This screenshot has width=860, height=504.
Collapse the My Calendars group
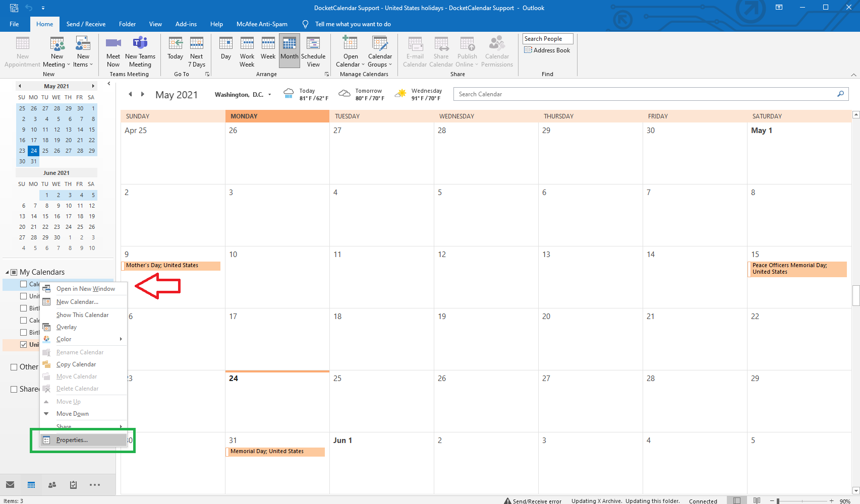pyautogui.click(x=7, y=272)
